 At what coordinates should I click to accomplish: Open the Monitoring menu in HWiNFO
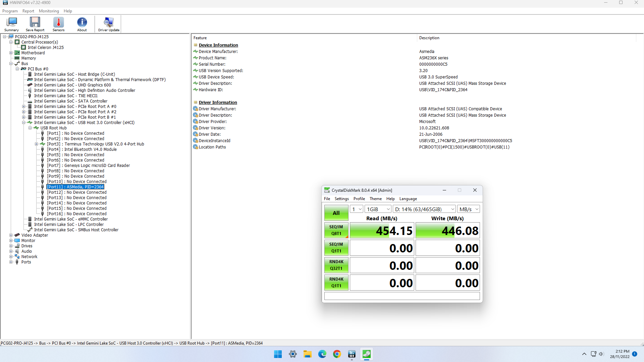click(x=49, y=11)
